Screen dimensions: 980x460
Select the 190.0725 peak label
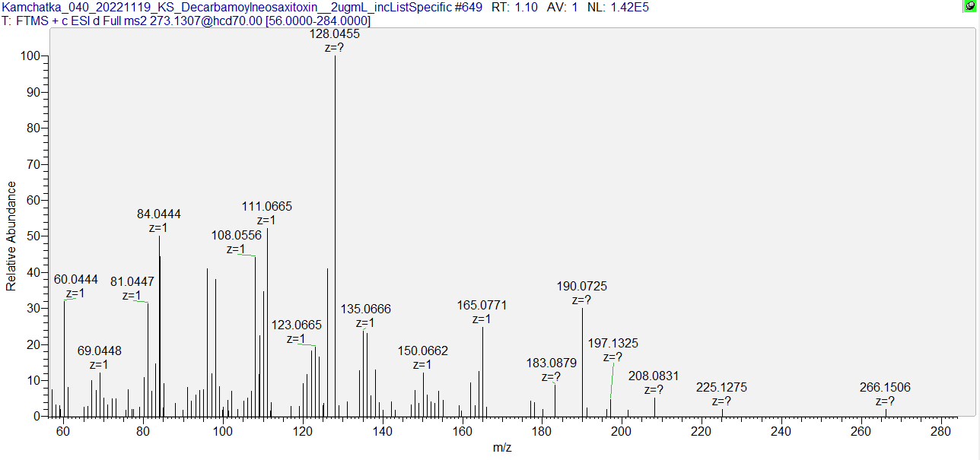(x=582, y=287)
